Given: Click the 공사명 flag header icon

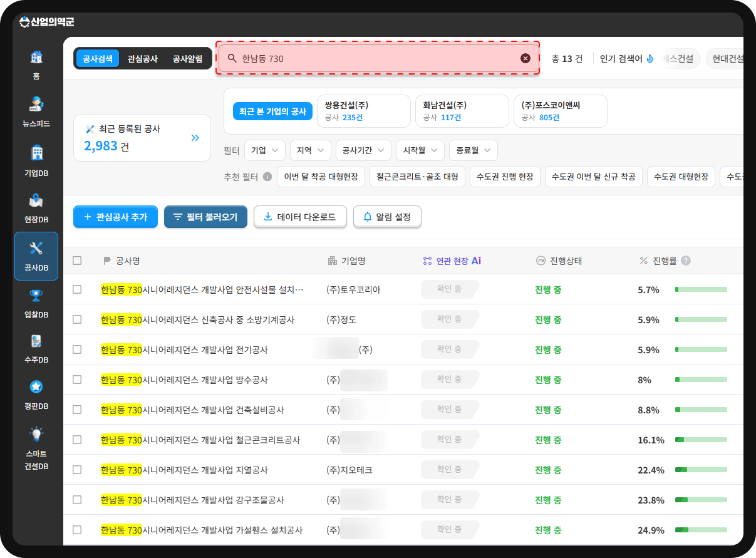Looking at the screenshot, I should click(x=106, y=261).
